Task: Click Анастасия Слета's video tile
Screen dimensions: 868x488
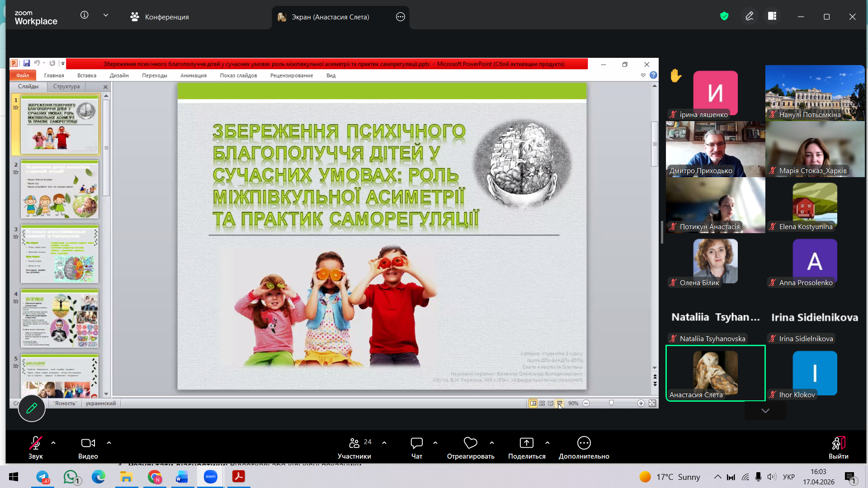Action: point(715,373)
